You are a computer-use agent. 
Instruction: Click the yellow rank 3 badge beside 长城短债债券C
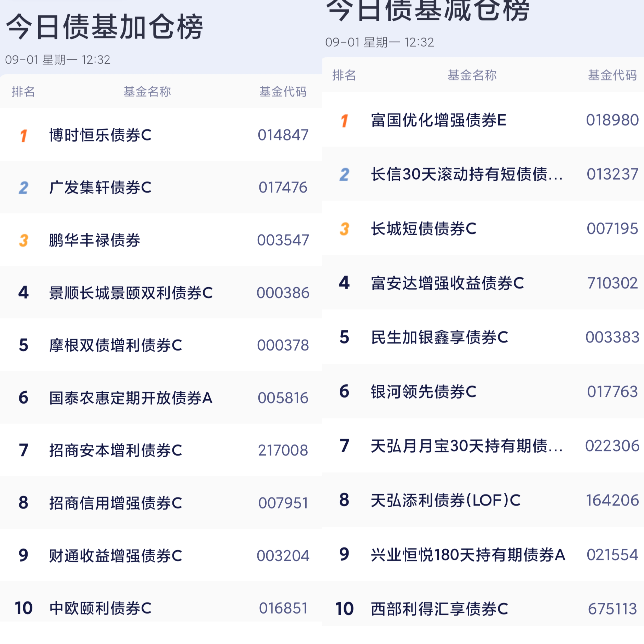344,229
